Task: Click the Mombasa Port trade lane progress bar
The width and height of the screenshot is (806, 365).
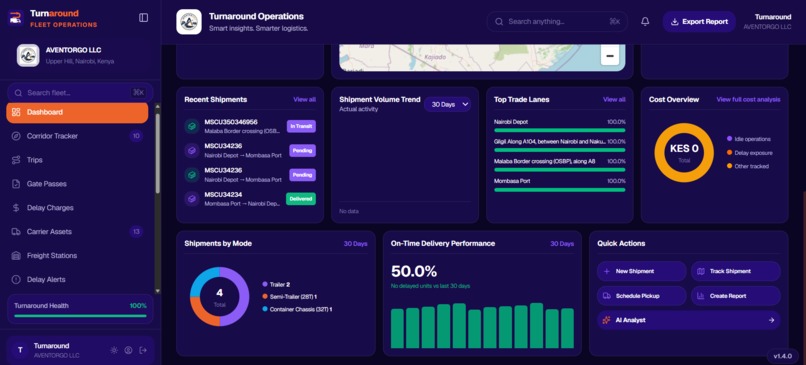Action: pyautogui.click(x=560, y=190)
